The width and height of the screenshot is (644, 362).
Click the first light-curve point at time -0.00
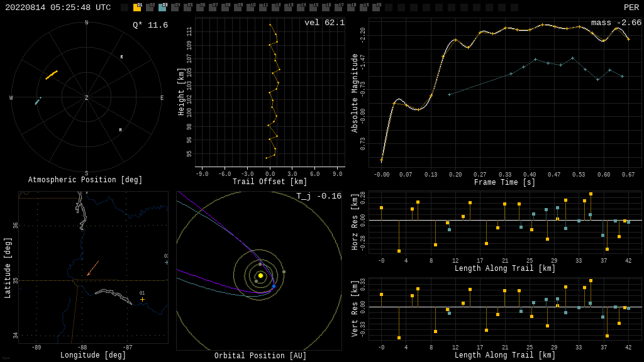(382, 160)
